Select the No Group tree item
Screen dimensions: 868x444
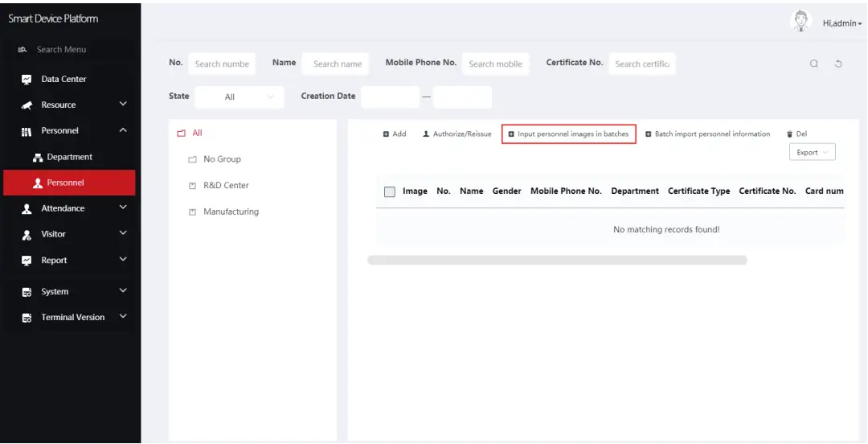tap(222, 159)
